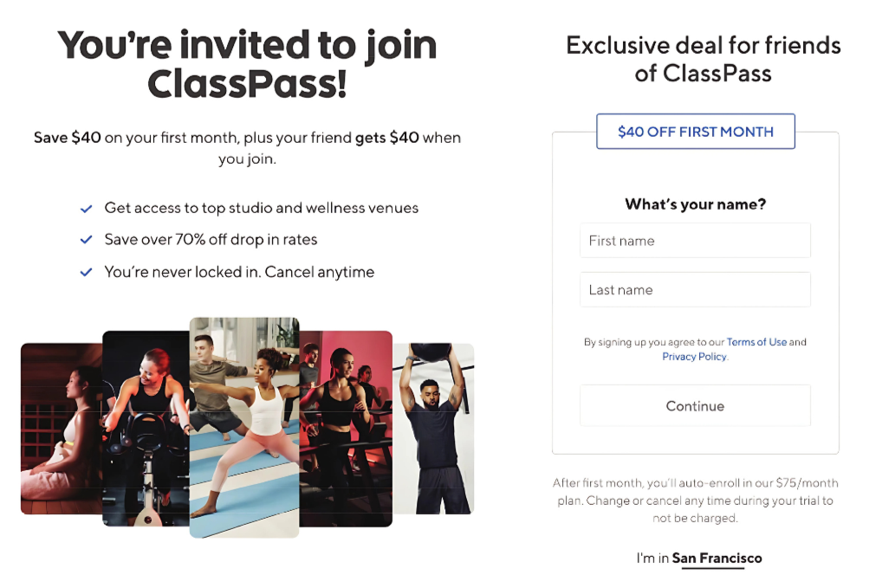Select the sauna meditation photo
869x588 pixels.
click(x=62, y=429)
